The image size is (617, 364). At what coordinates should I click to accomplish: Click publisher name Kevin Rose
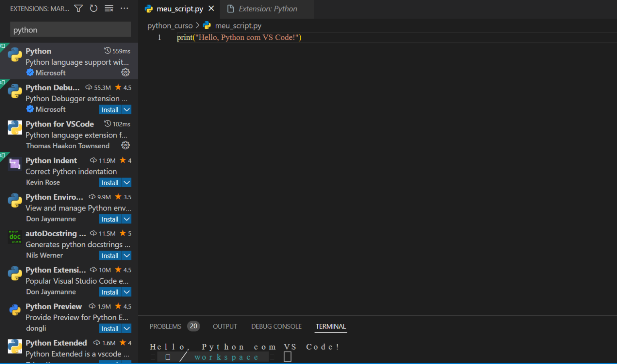coord(43,182)
